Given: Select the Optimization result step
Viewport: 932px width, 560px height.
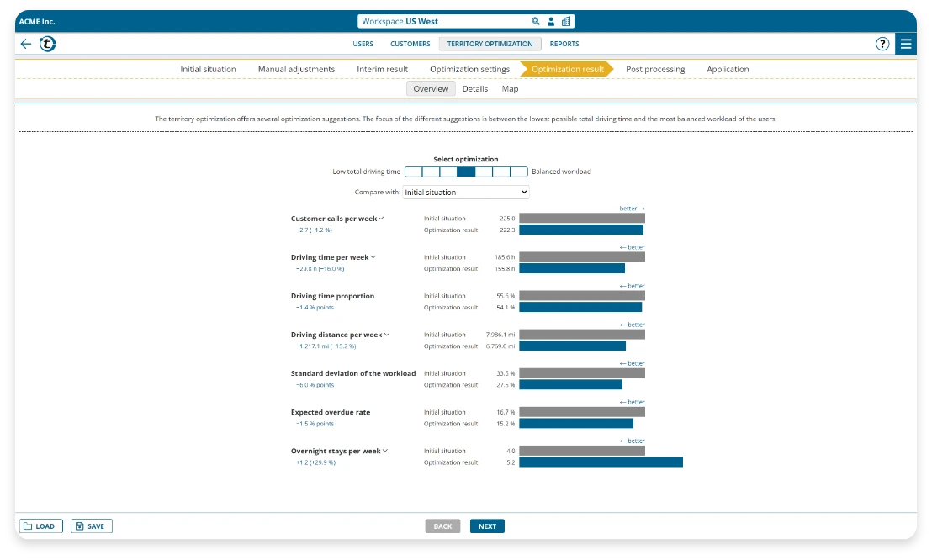Looking at the screenshot, I should click(x=567, y=70).
